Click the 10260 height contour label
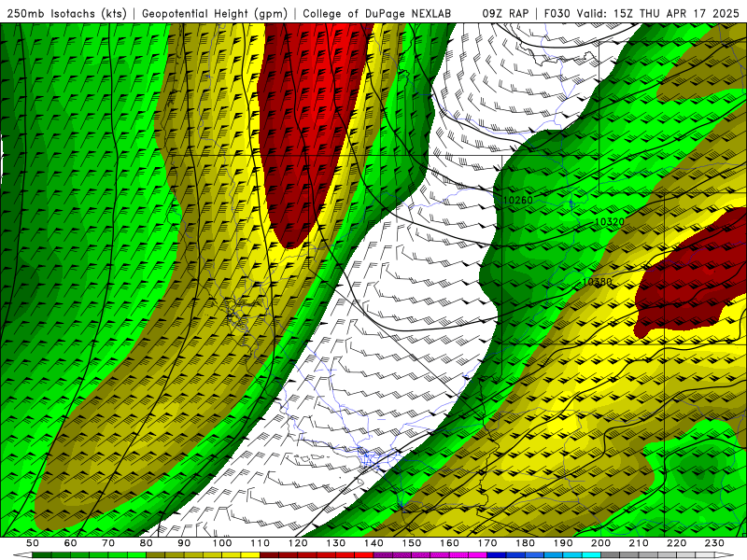 [518, 200]
